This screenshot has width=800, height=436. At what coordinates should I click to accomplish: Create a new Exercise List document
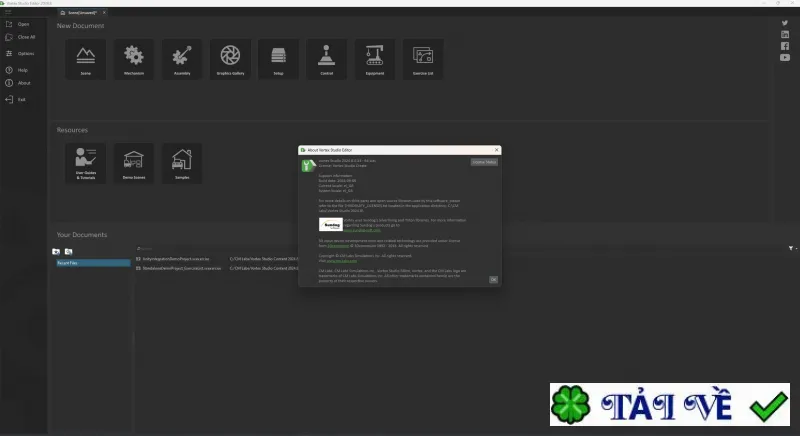click(x=423, y=59)
